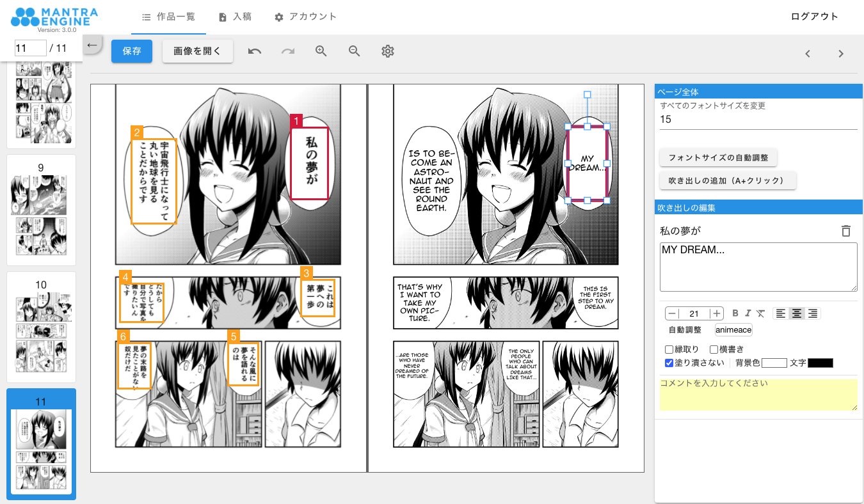The width and height of the screenshot is (864, 504).
Task: Open editor settings via the gear icon
Action: point(388,51)
